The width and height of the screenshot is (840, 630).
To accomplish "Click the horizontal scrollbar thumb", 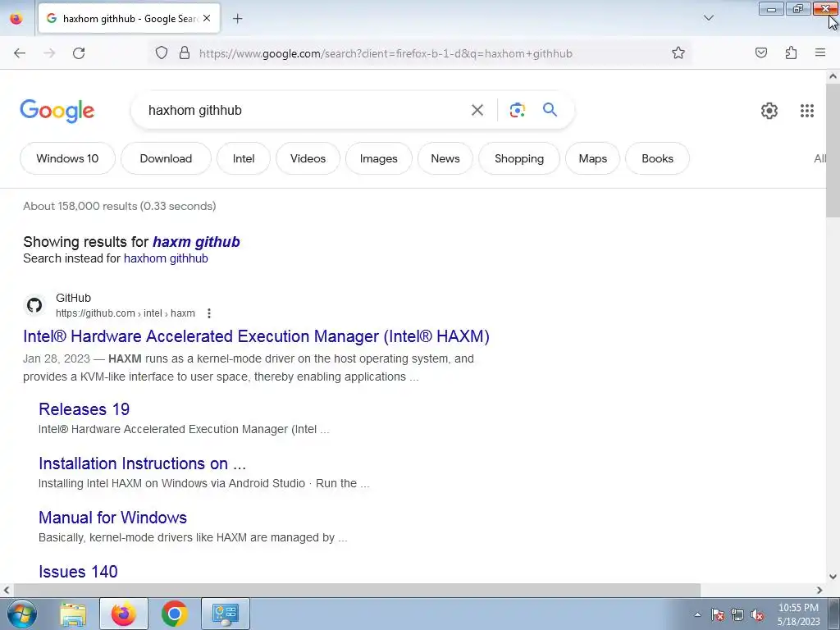I will [356, 590].
